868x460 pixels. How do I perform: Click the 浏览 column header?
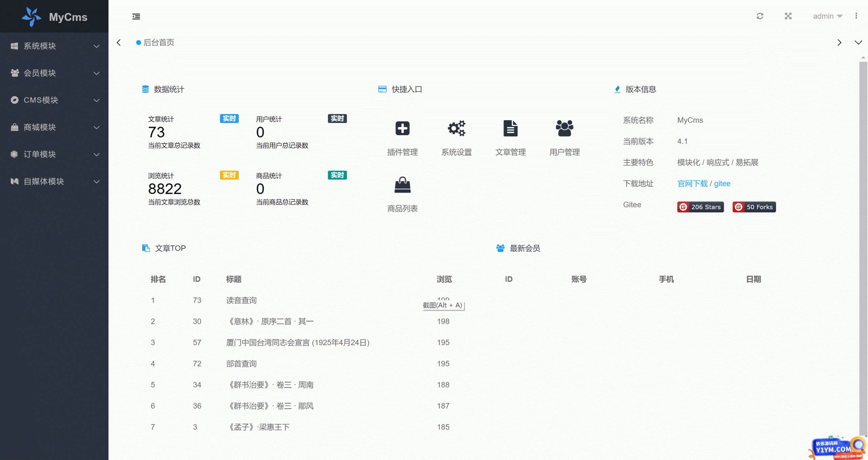(444, 279)
